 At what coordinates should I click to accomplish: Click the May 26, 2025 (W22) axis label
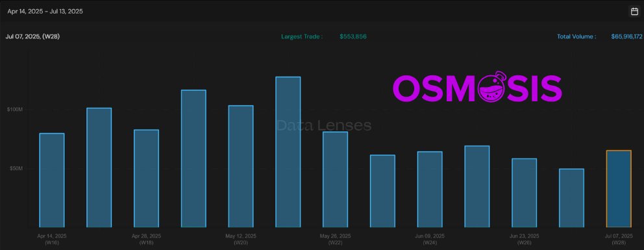click(x=335, y=239)
